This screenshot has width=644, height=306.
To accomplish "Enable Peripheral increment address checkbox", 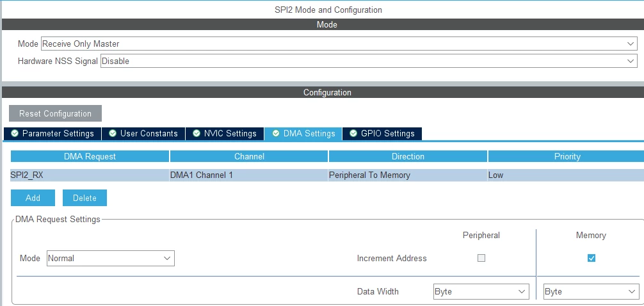I will point(481,258).
